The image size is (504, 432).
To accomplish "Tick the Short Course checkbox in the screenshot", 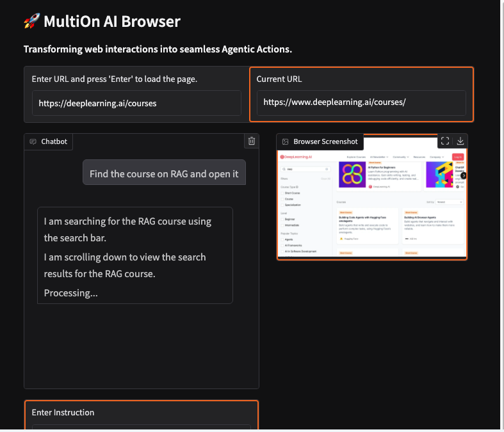I will (282, 193).
